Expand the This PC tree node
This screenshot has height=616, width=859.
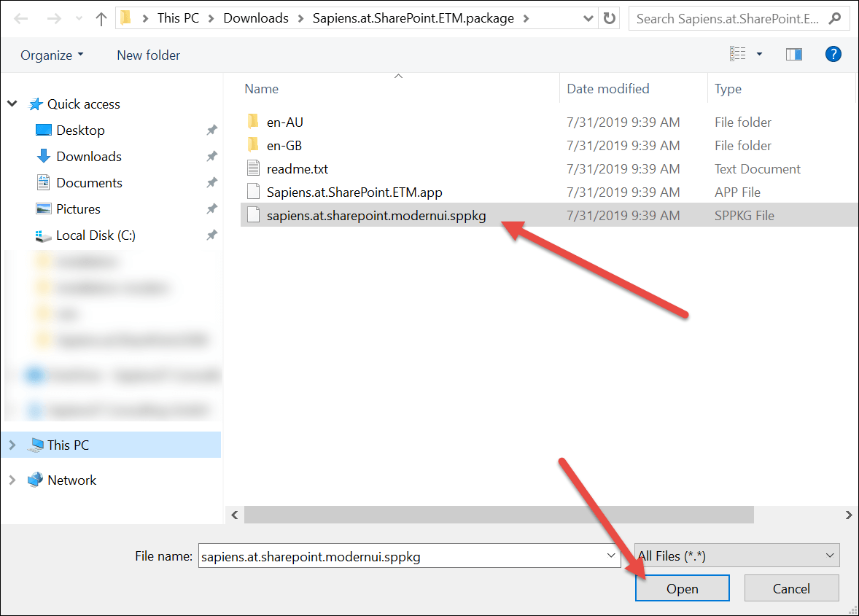[12, 445]
